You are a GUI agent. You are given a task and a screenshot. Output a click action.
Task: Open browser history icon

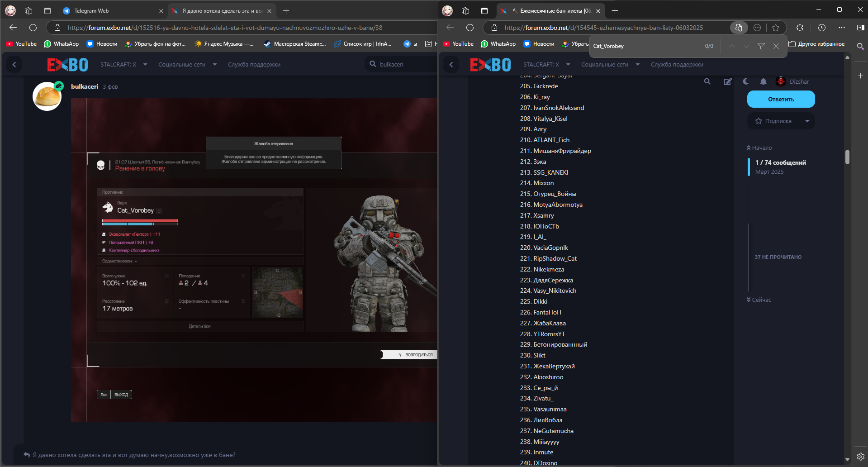[x=822, y=28]
